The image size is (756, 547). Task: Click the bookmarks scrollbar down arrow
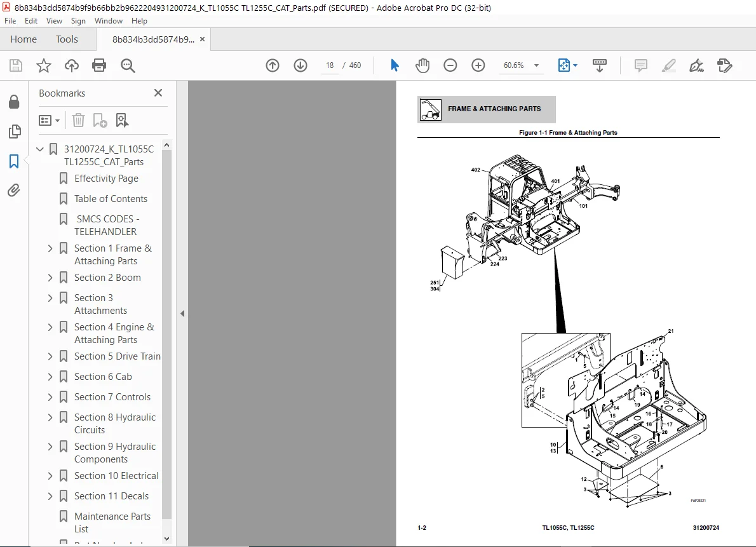point(167,539)
